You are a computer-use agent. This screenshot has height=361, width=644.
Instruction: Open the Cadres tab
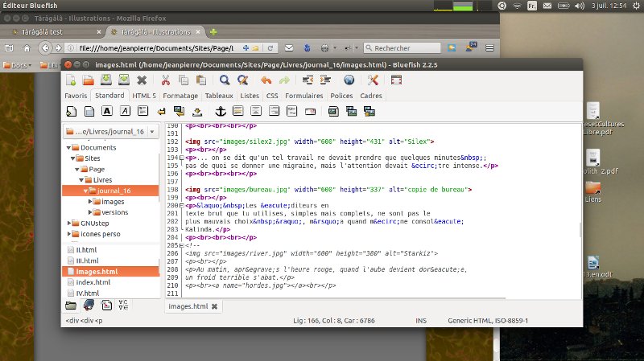click(x=371, y=96)
